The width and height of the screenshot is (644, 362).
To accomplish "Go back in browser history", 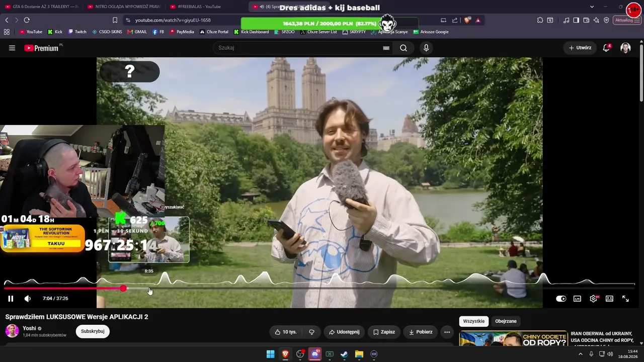I will click(x=7, y=20).
